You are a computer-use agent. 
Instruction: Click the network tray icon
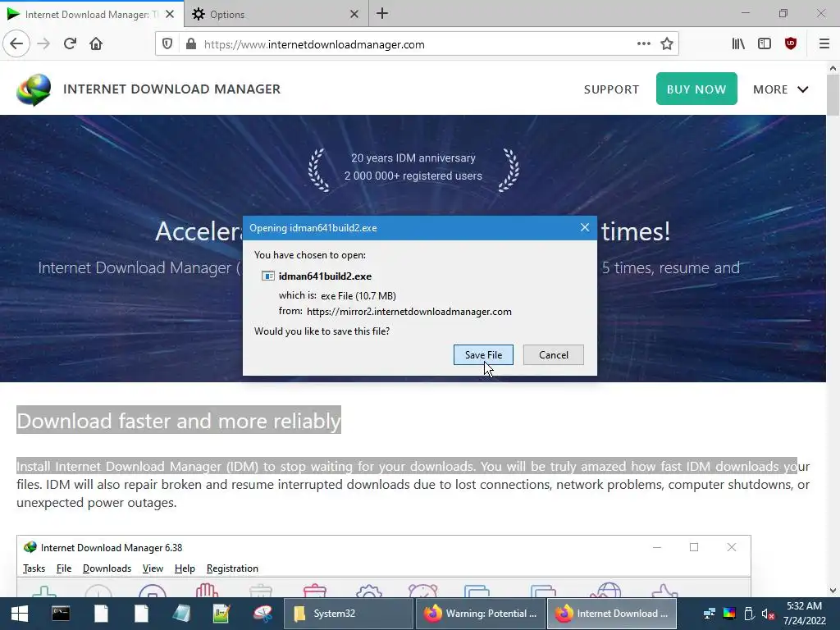[x=710, y=614]
